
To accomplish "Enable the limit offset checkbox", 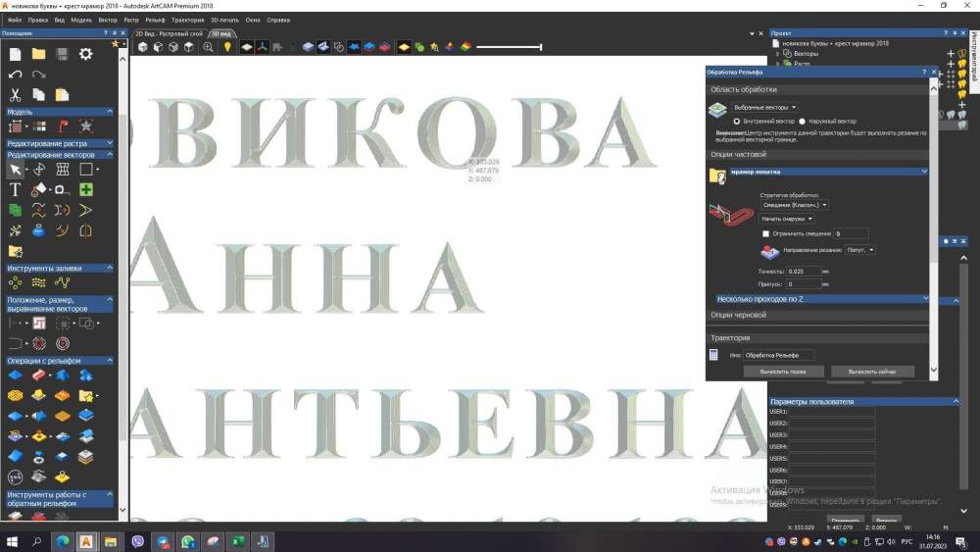I will 765,233.
